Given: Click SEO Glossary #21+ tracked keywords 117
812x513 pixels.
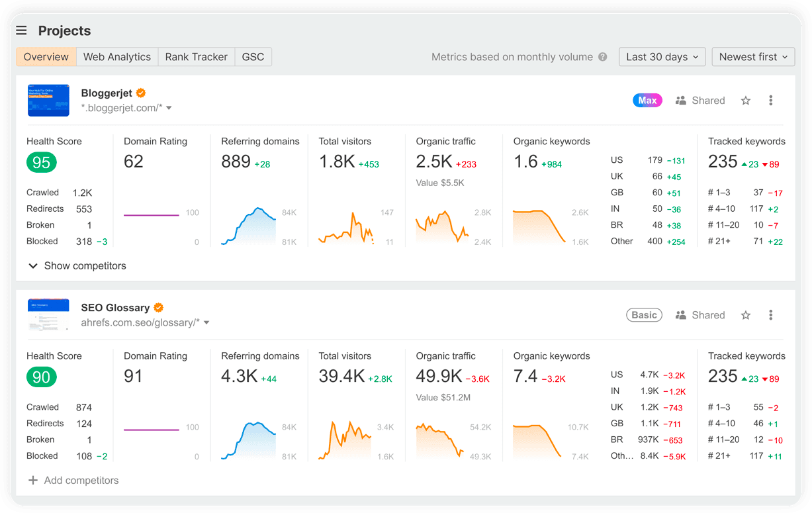Looking at the screenshot, I should tap(756, 456).
